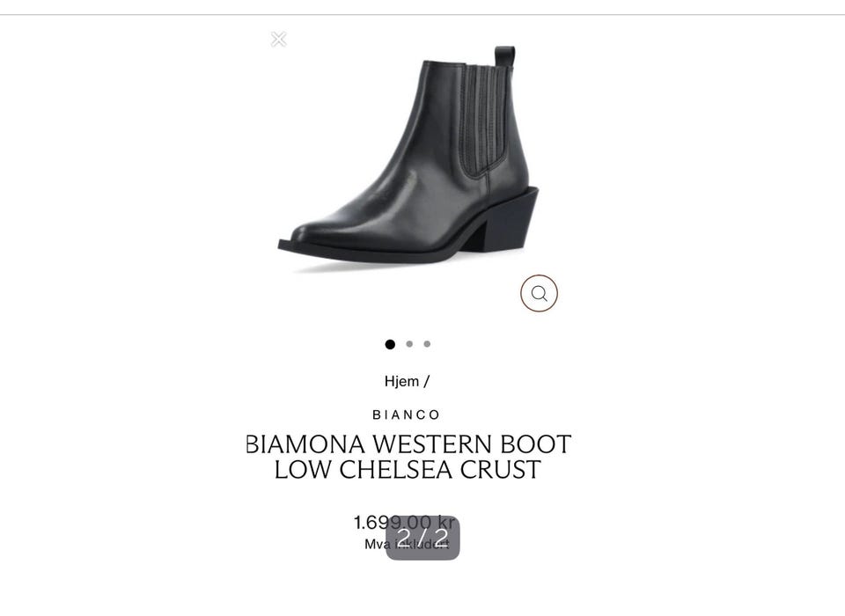Go to the Hjem breadcrumb link
845x616 pixels.
[401, 382]
